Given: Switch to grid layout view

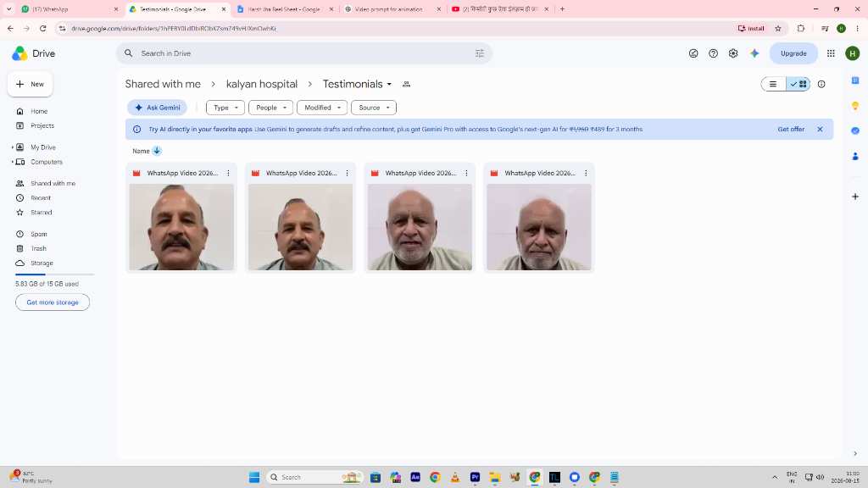Looking at the screenshot, I should point(798,84).
